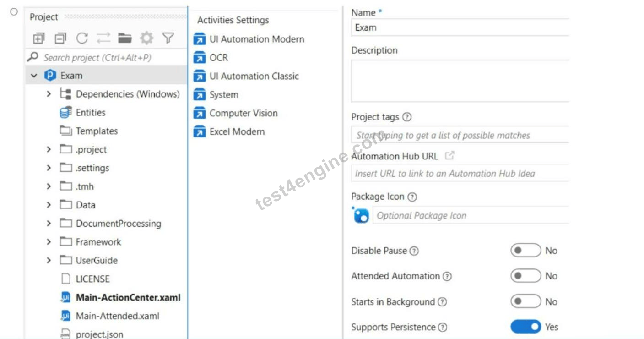Screen dimensions: 644x339
Task: Expand the Framework folder
Action: (49, 242)
